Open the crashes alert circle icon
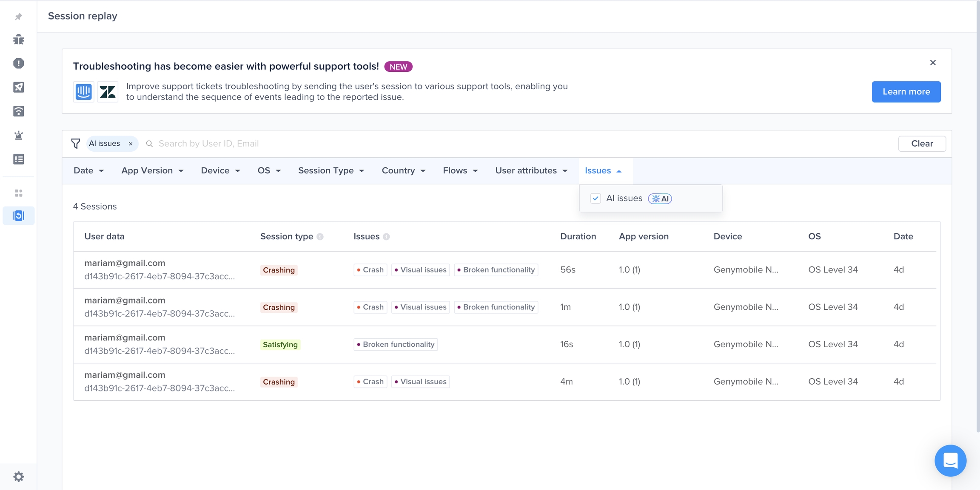 point(18,63)
